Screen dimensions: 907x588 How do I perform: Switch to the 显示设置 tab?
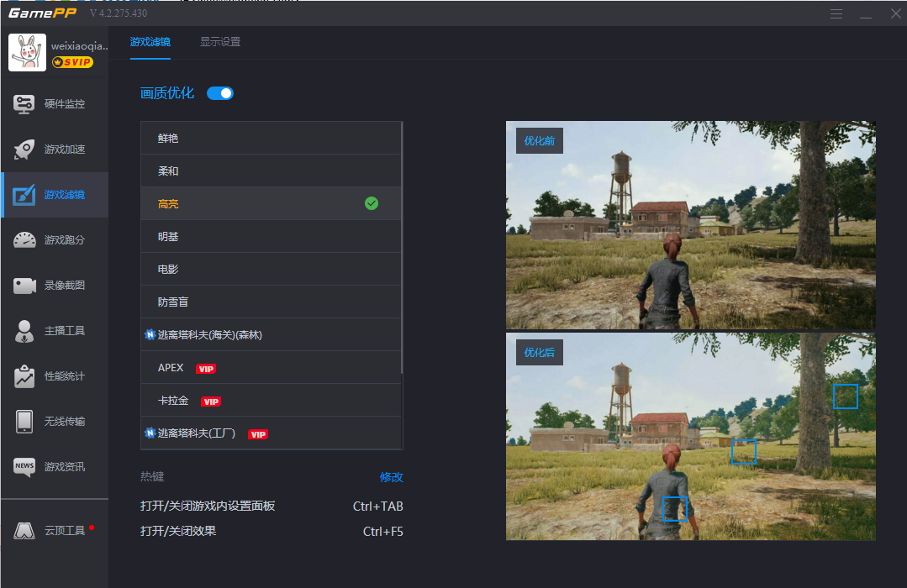[x=220, y=40]
